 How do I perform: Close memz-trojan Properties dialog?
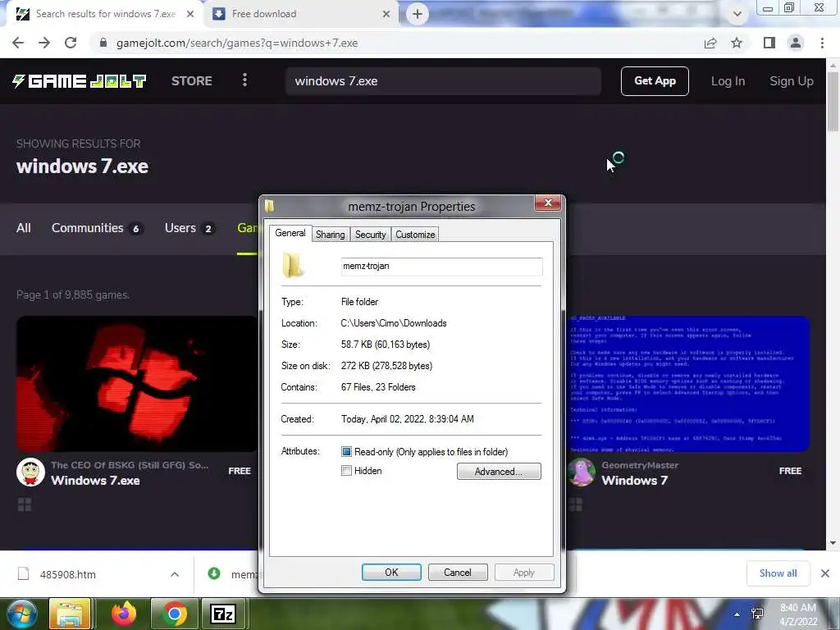point(547,203)
